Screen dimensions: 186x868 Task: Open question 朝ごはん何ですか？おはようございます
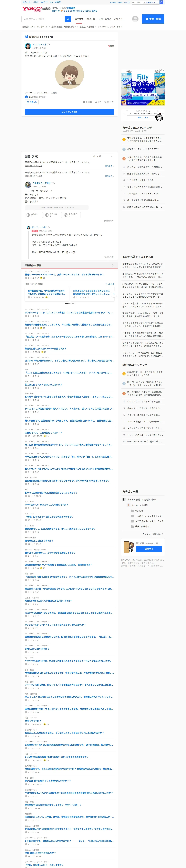44,385
